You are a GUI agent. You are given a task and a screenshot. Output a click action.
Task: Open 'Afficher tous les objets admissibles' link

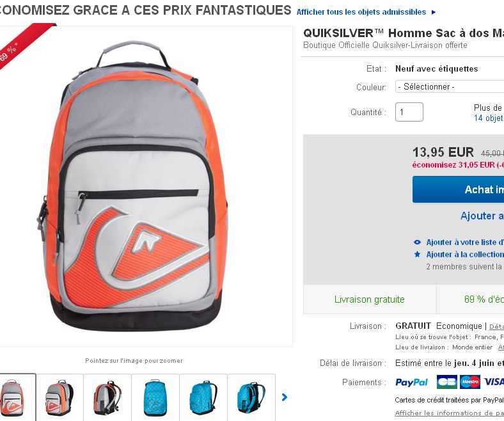click(x=361, y=12)
